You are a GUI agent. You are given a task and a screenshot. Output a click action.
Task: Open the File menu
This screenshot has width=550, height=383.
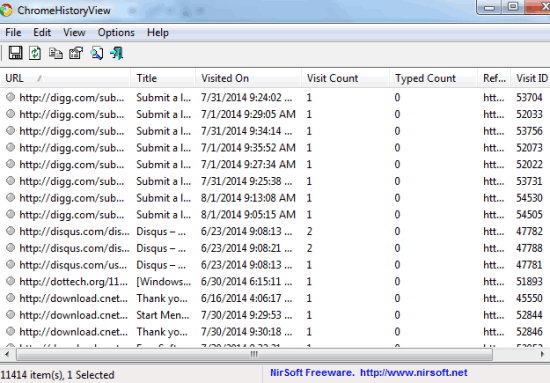(x=13, y=33)
